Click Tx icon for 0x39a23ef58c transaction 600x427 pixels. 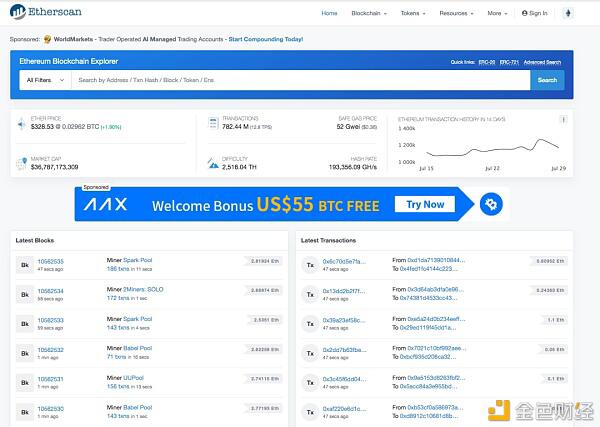[x=310, y=324]
